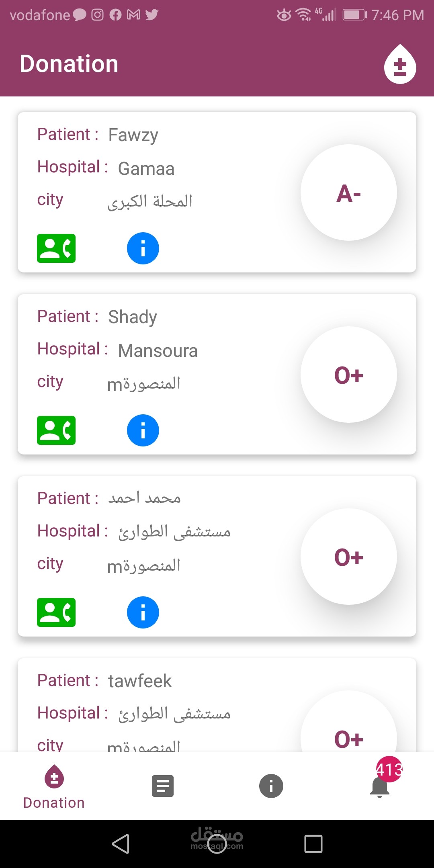
Task: Show info details for patient Shady
Action: click(x=143, y=430)
